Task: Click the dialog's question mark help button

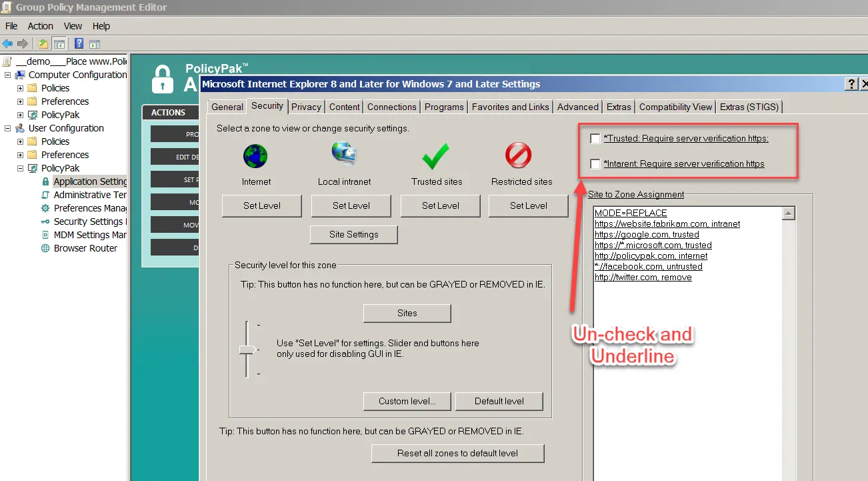Action: 851,84
